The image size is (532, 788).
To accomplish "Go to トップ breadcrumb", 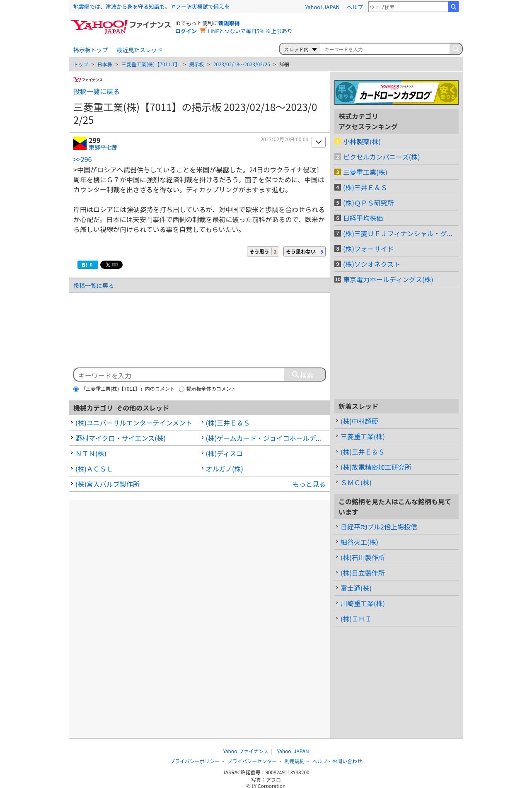I will click(x=81, y=65).
